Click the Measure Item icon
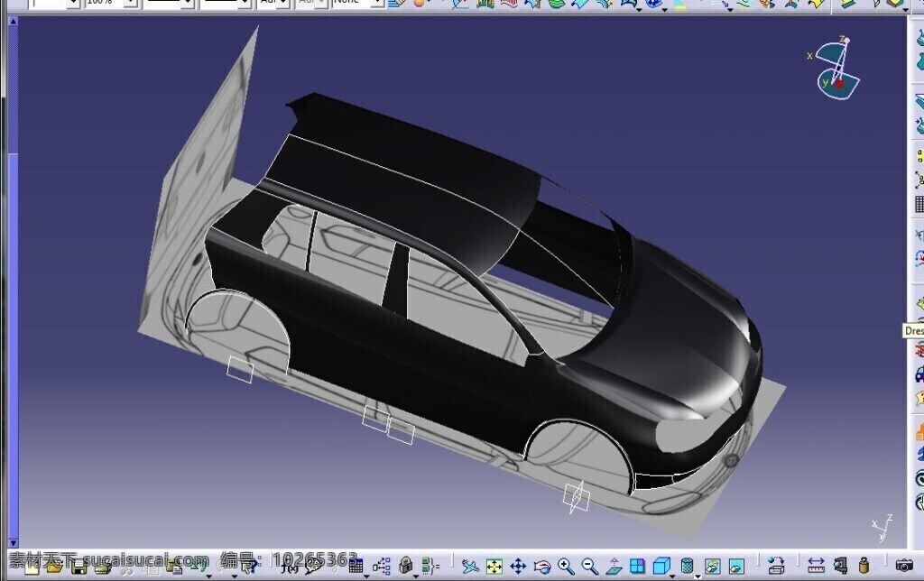924x581 pixels. 840,567
